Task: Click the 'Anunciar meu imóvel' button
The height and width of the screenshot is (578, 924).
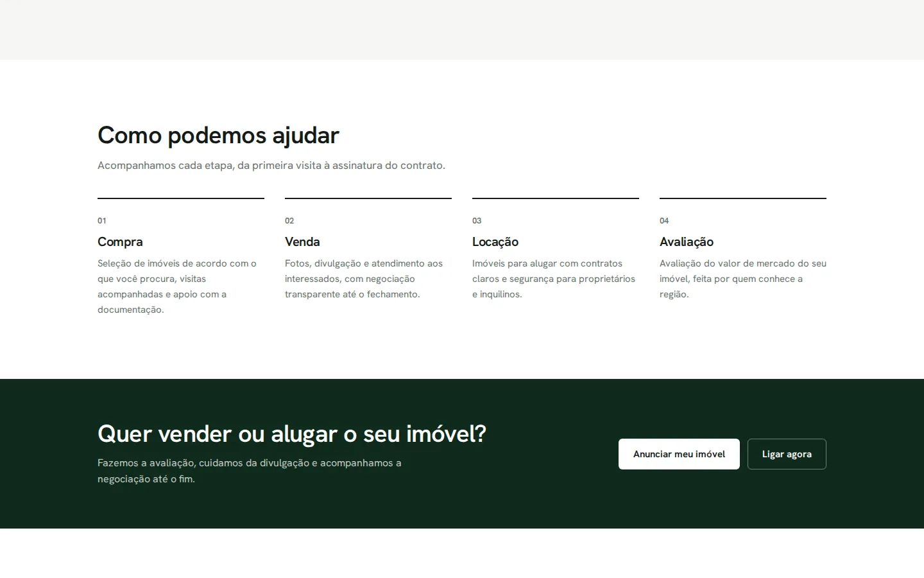Action: tap(679, 454)
